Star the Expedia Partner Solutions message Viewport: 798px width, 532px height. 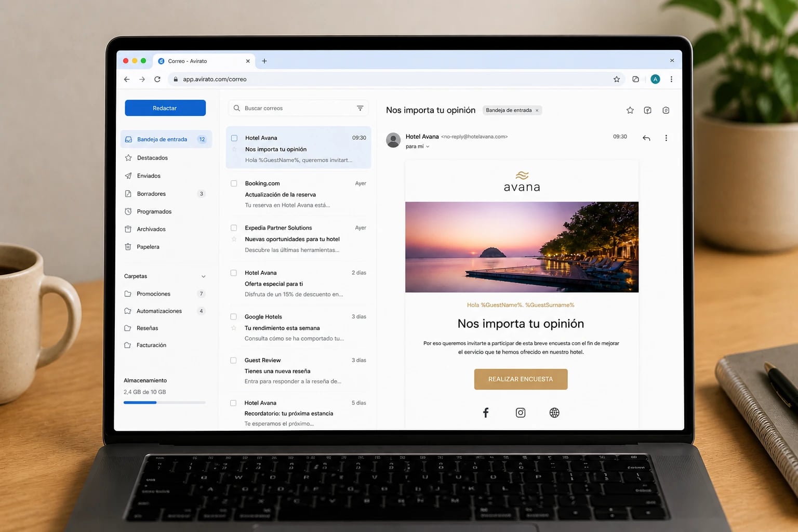(x=234, y=239)
